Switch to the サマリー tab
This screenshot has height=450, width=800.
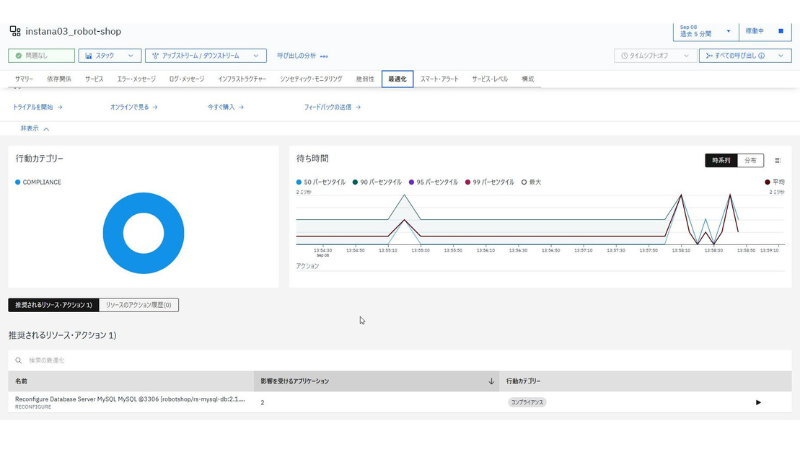tap(24, 79)
